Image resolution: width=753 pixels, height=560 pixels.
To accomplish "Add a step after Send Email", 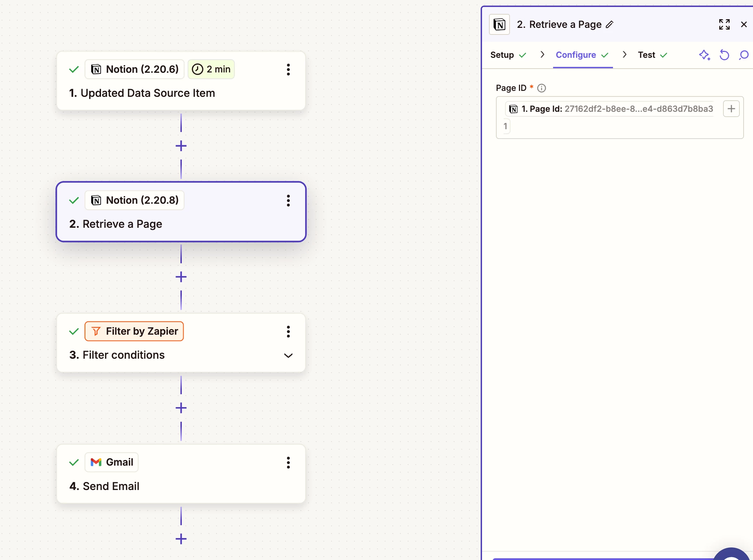I will [x=181, y=539].
